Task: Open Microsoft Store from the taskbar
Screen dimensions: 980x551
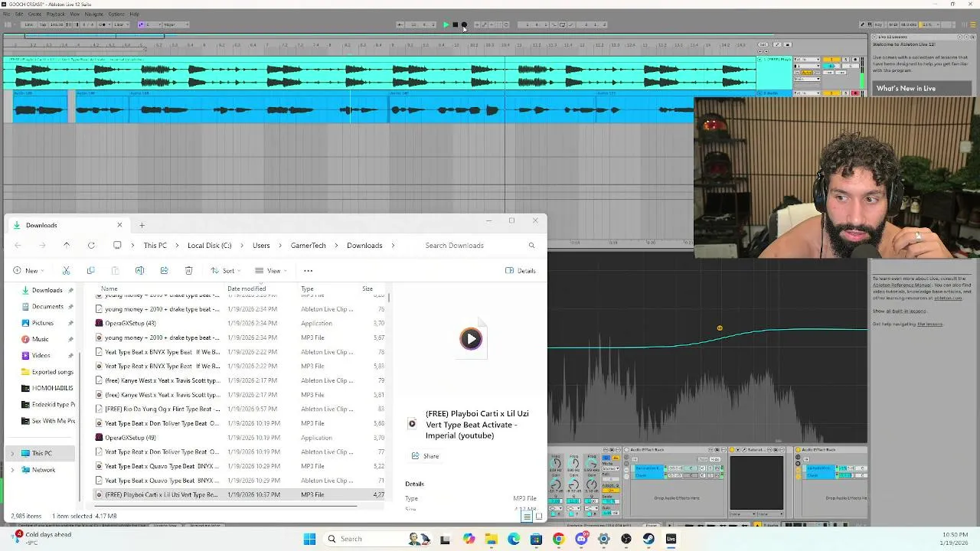Action: tap(536, 539)
